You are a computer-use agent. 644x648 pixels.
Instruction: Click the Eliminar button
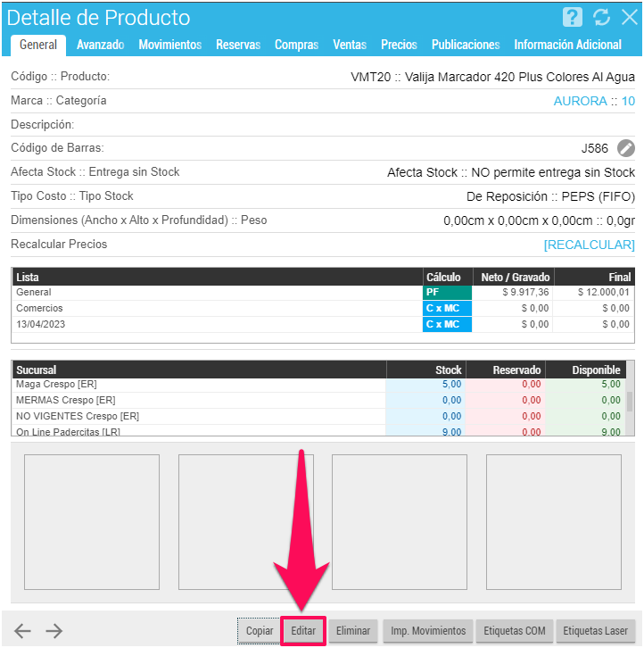[353, 631]
